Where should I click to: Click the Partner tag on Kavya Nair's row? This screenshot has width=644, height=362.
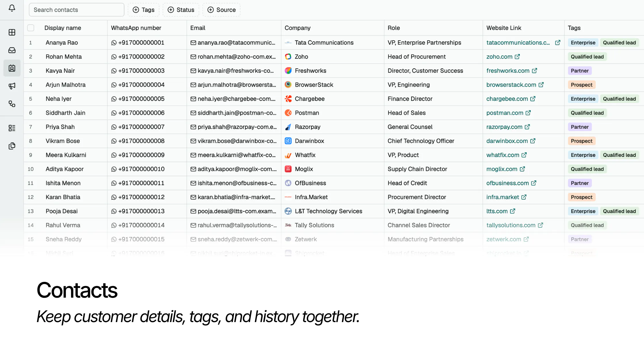(x=580, y=71)
